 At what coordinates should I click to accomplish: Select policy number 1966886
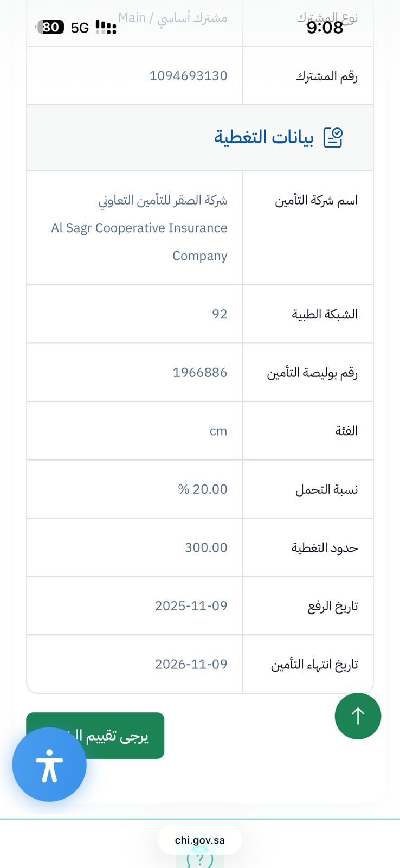(x=199, y=372)
